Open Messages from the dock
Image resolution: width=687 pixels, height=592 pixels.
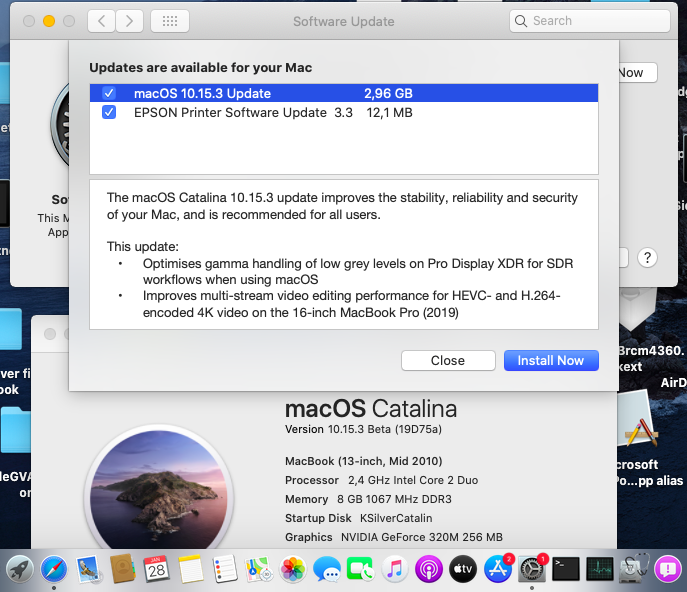tap(327, 569)
